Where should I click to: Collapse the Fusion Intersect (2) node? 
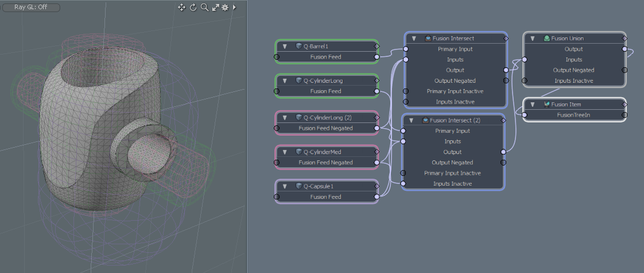pyautogui.click(x=410, y=121)
